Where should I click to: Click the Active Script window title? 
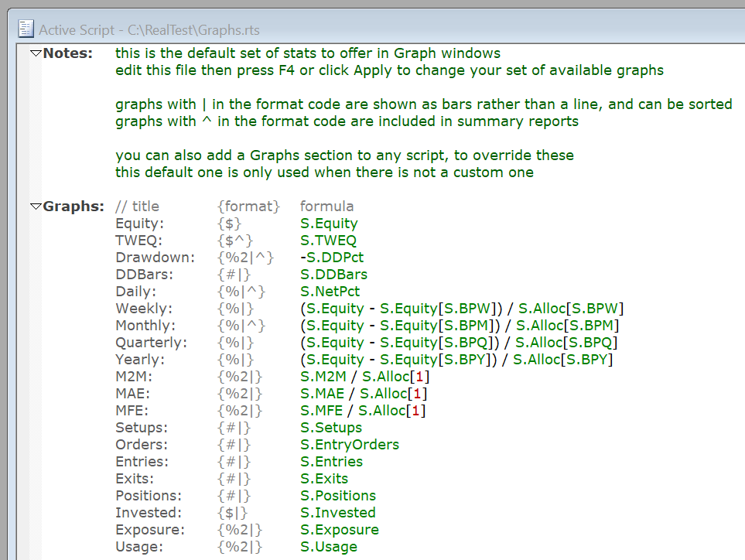[x=149, y=30]
